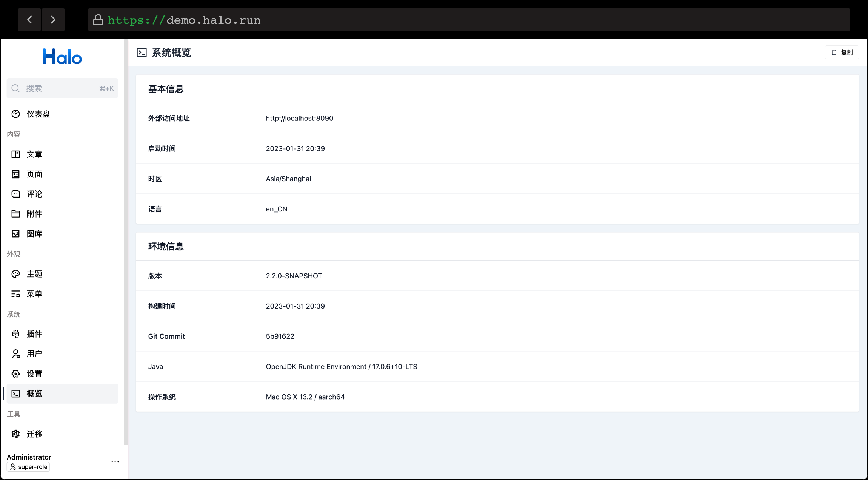This screenshot has height=480, width=868.
Task: Click the gallery (图库) image icon
Action: click(15, 234)
